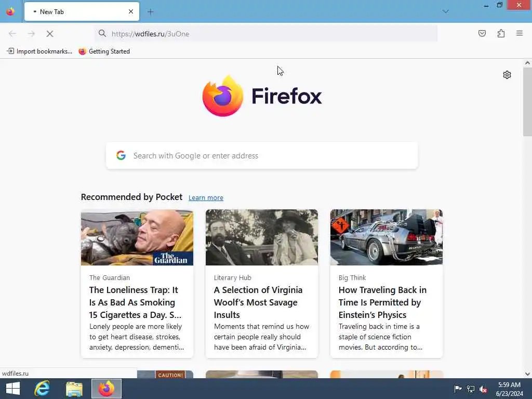Click the Firefox logo on new tab page

point(262,96)
